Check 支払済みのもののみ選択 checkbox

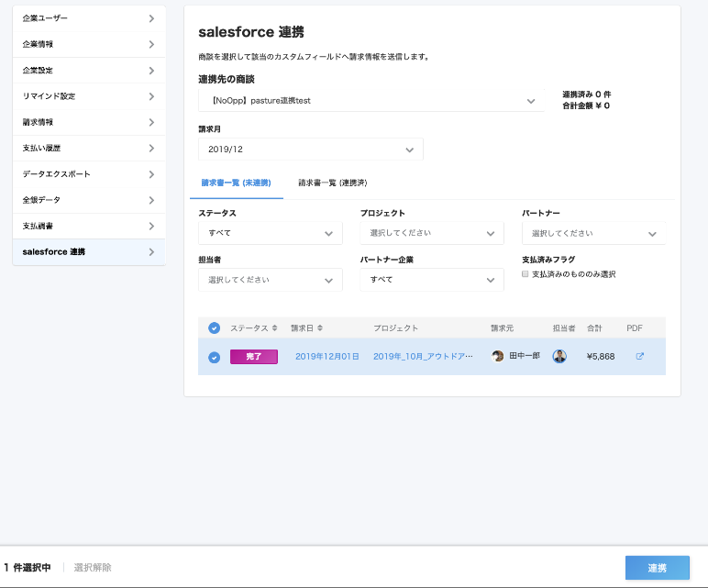click(x=525, y=274)
